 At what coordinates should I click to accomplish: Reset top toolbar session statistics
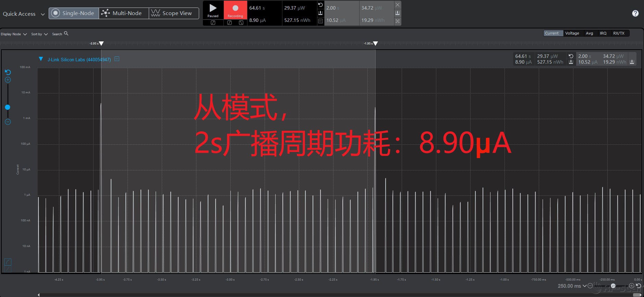click(320, 5)
